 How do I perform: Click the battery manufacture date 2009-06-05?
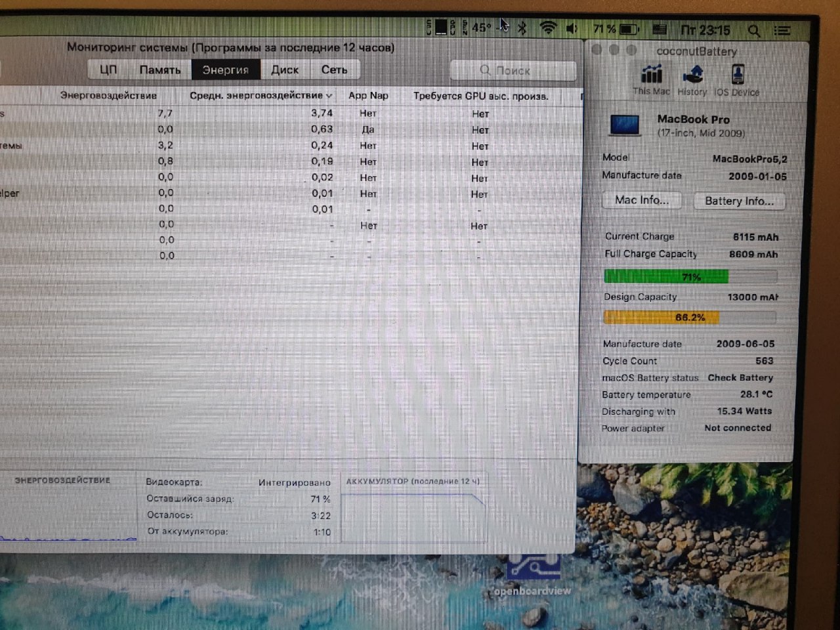pos(745,344)
